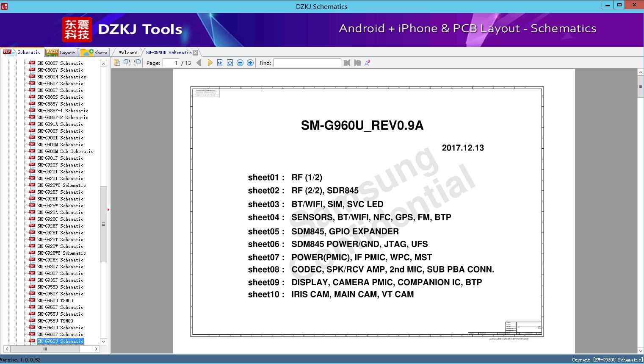This screenshot has width=644, height=364.
Task: Open SM-G935F Schematic
Action: (x=60, y=280)
